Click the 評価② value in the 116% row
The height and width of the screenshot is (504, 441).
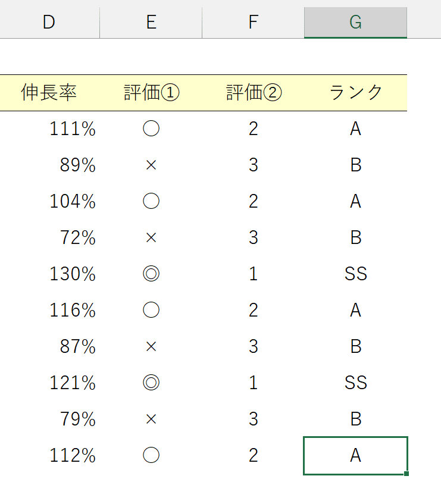tap(254, 310)
